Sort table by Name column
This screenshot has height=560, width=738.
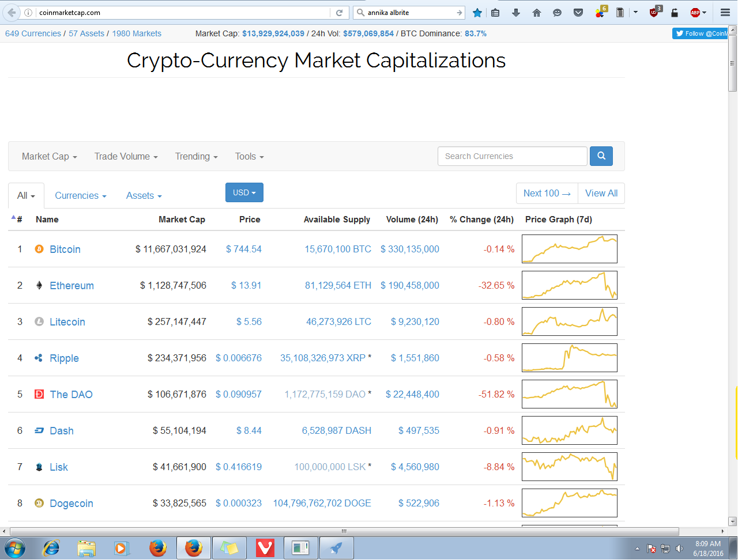tap(47, 220)
